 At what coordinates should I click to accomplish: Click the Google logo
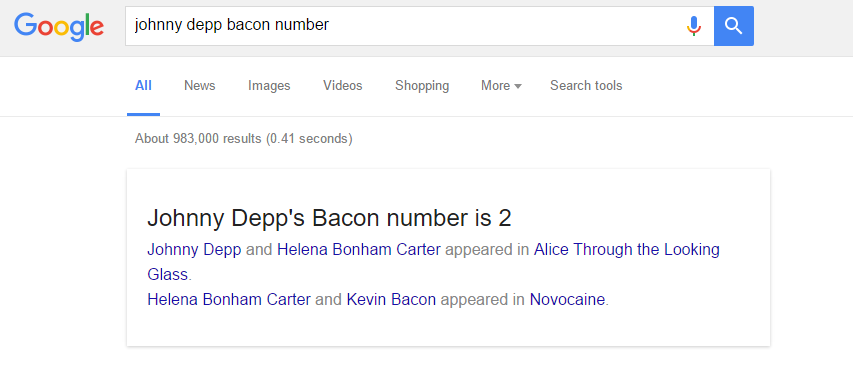[x=59, y=26]
